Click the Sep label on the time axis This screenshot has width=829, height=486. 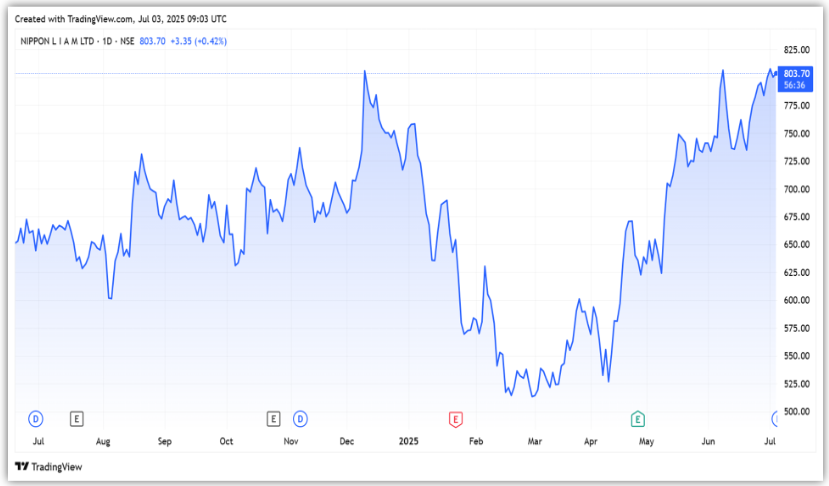pyautogui.click(x=164, y=440)
